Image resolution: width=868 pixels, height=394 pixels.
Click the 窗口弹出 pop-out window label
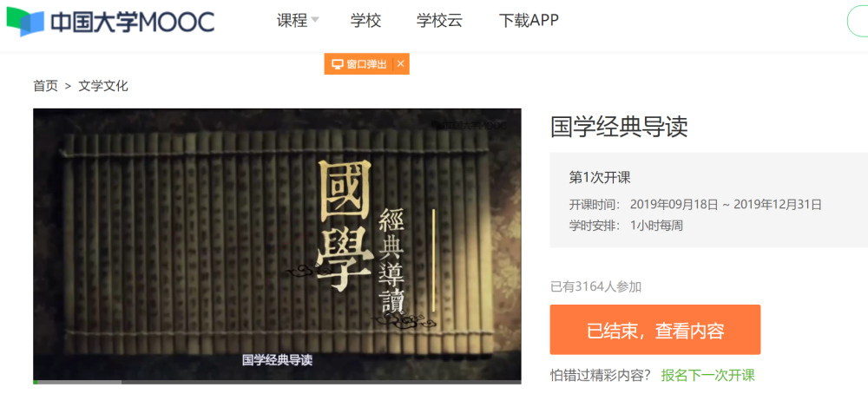366,64
